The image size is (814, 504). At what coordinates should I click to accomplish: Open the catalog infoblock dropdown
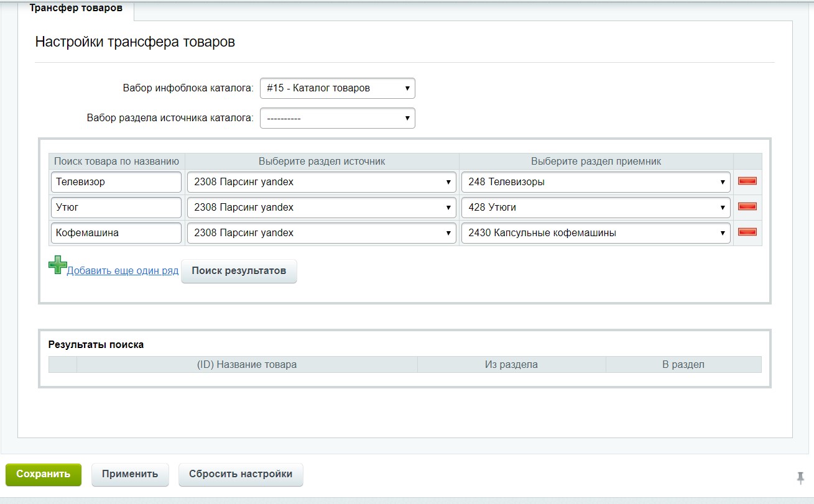pyautogui.click(x=338, y=88)
